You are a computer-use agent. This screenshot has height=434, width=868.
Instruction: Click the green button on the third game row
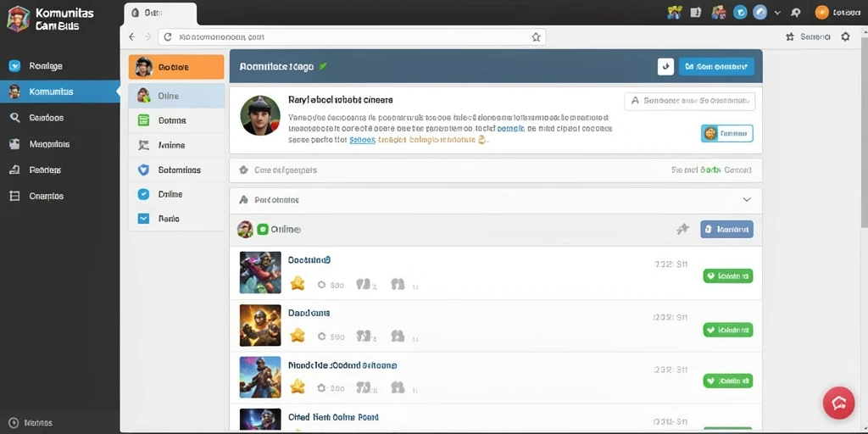(x=728, y=381)
